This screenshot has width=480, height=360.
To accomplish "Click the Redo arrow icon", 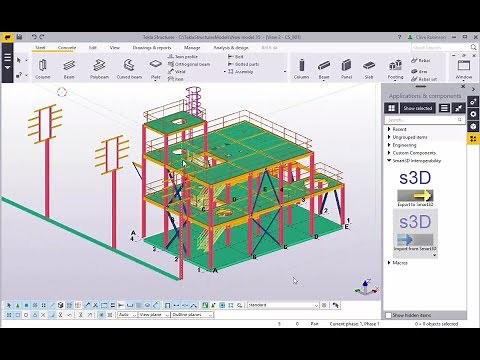I will click(x=42, y=37).
